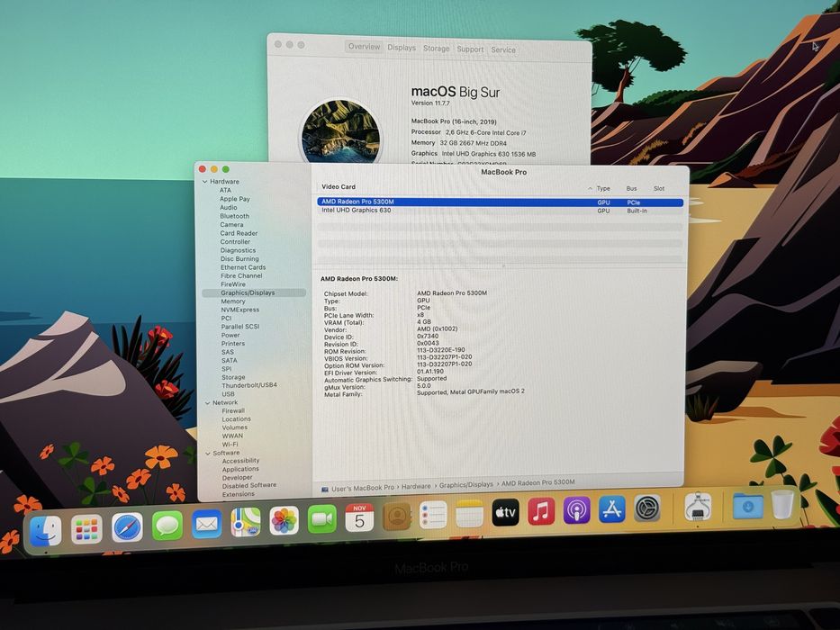Open Contacts app in the Dock

[x=397, y=516]
